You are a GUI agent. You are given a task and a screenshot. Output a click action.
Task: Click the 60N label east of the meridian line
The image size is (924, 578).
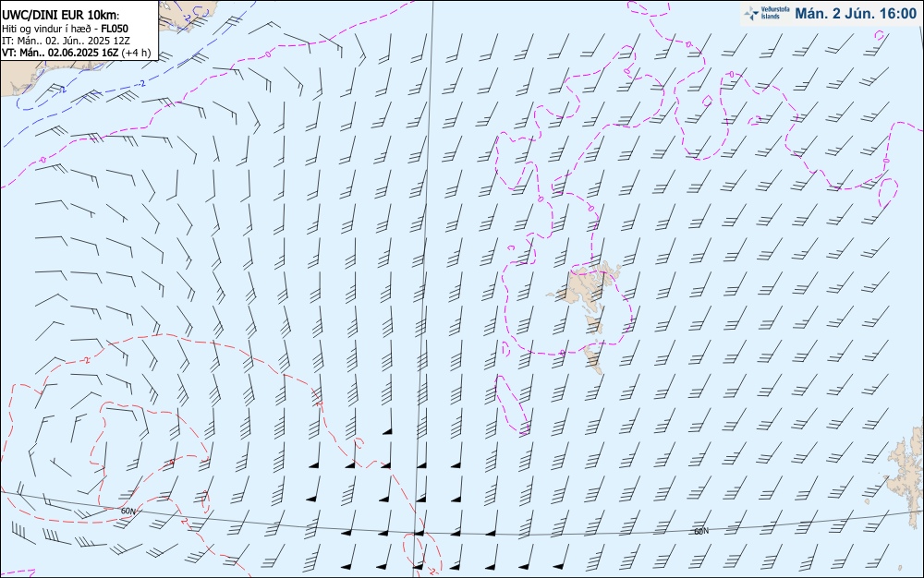[x=701, y=531]
